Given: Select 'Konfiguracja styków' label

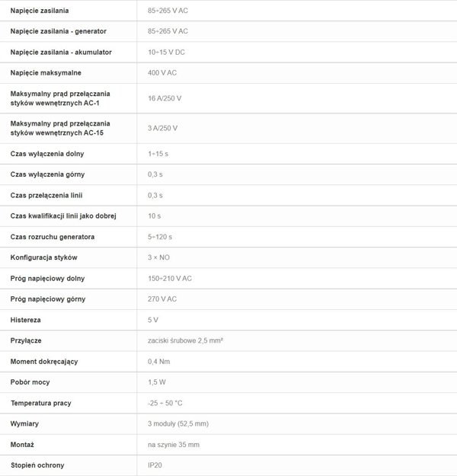Looking at the screenshot, I should point(43,257).
